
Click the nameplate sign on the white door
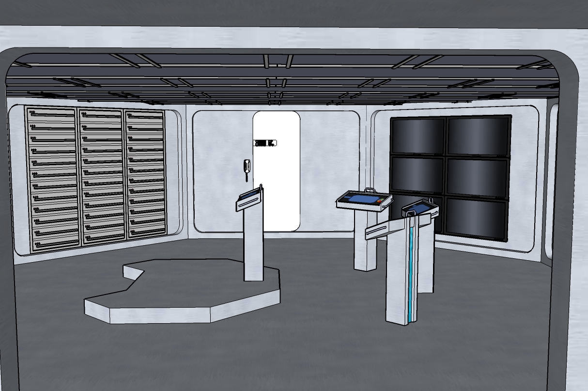[x=265, y=143]
